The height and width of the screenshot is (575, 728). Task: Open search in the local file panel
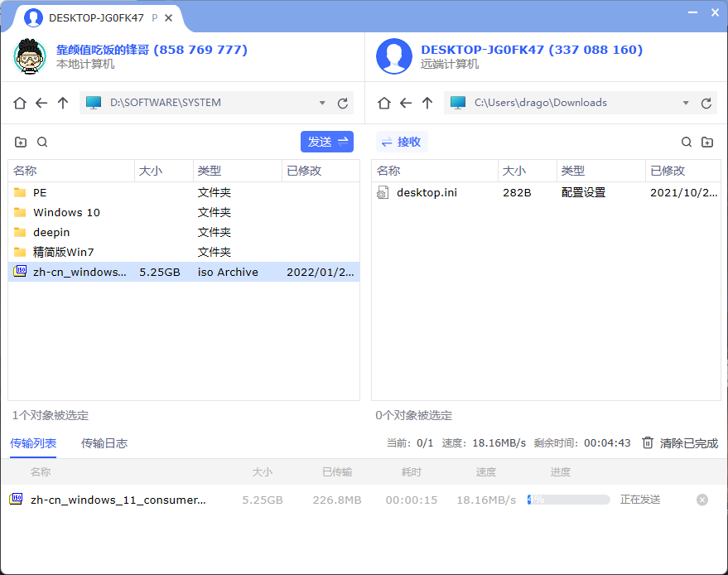click(x=41, y=142)
